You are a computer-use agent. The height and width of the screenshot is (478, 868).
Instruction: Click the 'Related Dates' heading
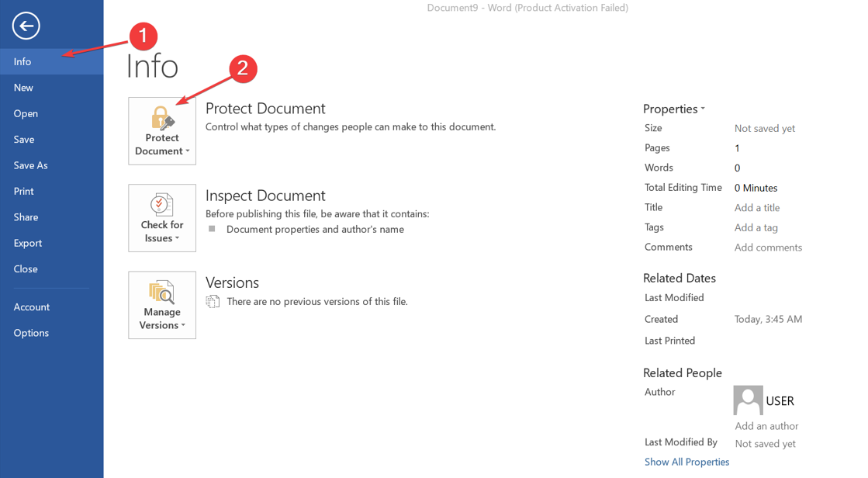click(680, 278)
